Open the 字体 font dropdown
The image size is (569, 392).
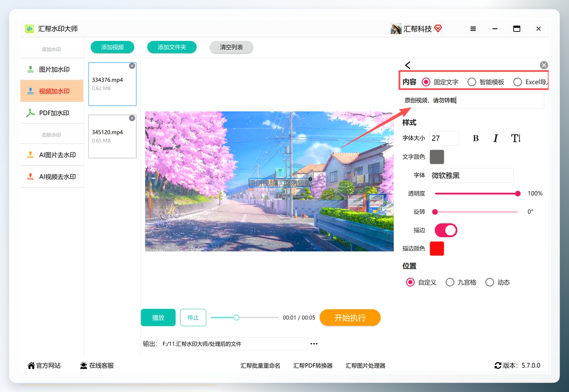coord(471,175)
